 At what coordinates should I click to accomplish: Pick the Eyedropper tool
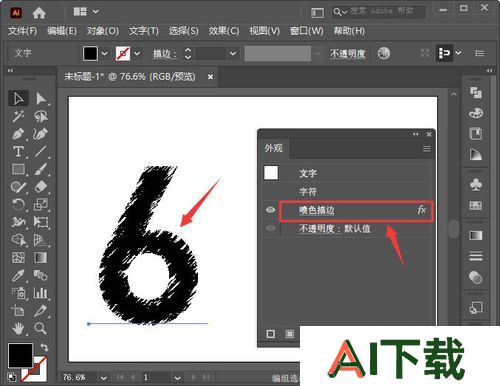(18, 275)
